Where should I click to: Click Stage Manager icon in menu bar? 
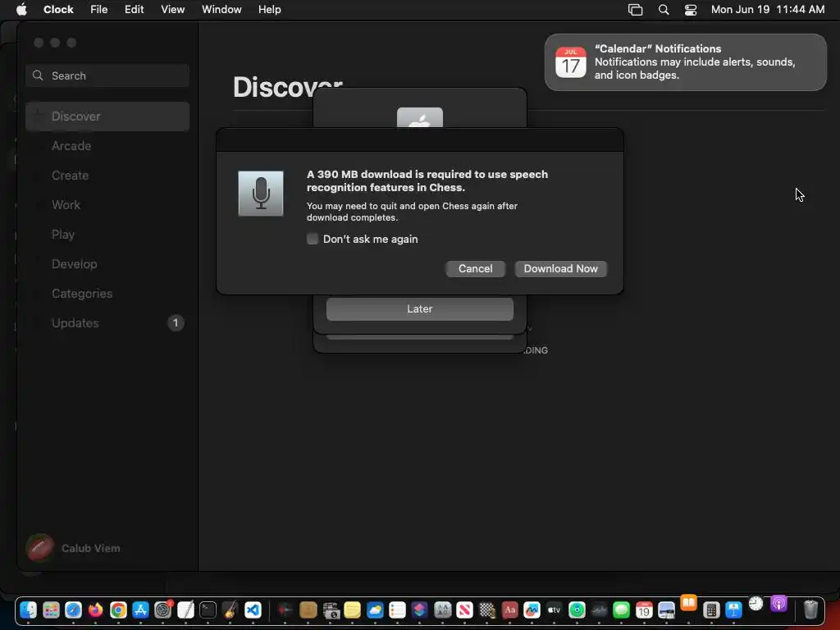click(x=636, y=10)
